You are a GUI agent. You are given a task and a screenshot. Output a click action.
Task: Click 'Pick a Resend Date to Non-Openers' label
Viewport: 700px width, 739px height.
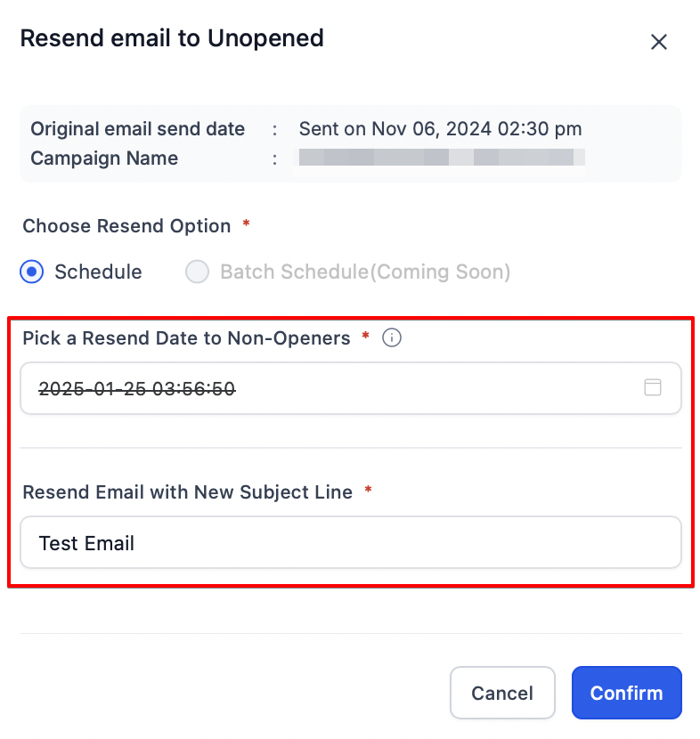pos(186,338)
